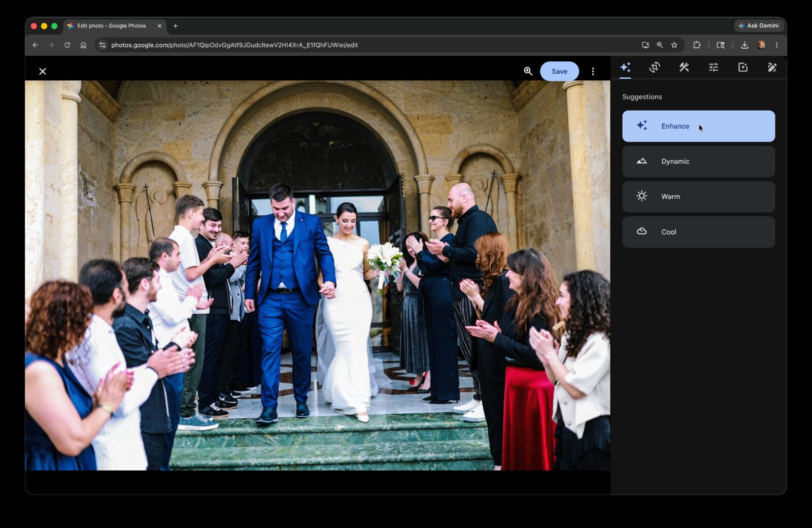Open the Chrome three-dot menu
The image size is (812, 528).
[776, 45]
